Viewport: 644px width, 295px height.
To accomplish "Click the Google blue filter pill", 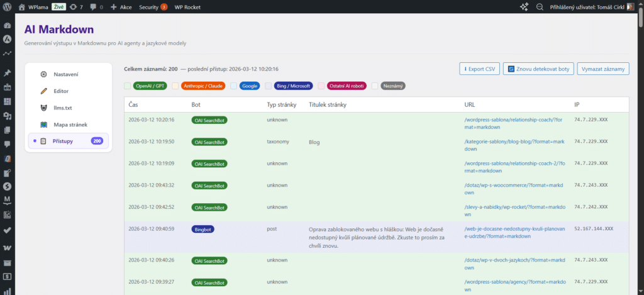I will (x=250, y=86).
